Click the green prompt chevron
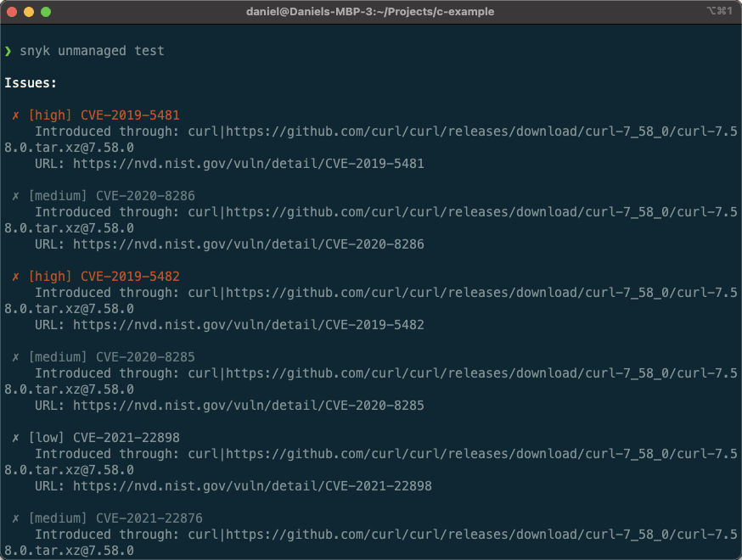The width and height of the screenshot is (742, 560). [x=8, y=51]
